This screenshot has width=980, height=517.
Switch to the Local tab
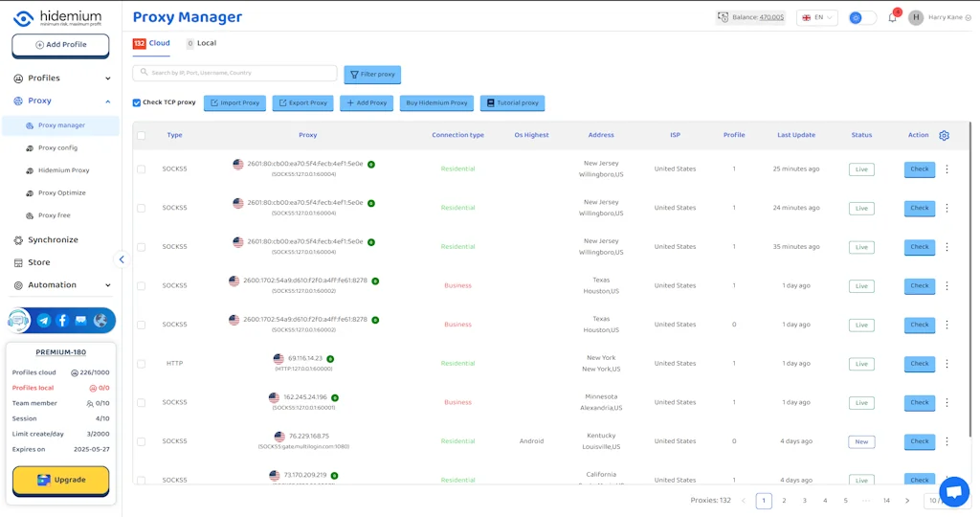201,43
